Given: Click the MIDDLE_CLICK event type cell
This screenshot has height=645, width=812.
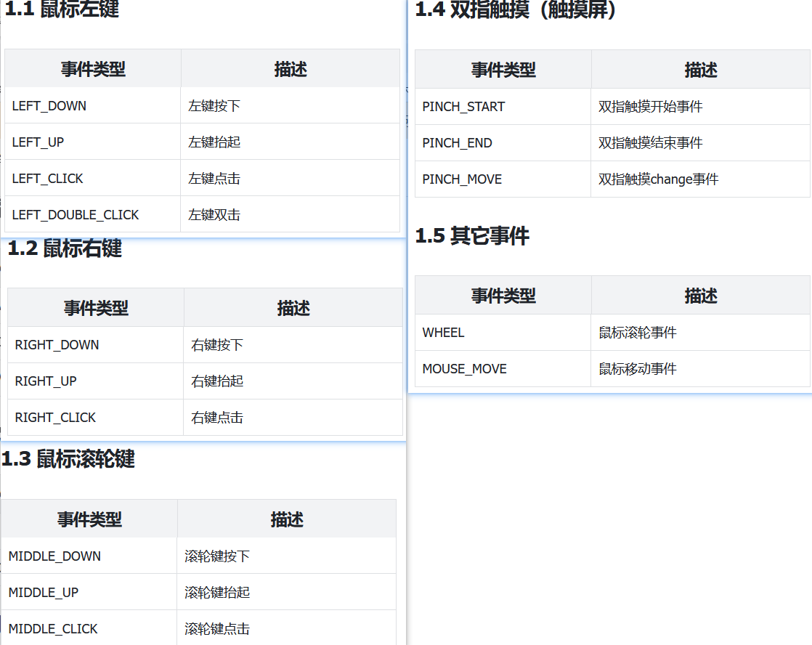Looking at the screenshot, I should coord(53,629).
